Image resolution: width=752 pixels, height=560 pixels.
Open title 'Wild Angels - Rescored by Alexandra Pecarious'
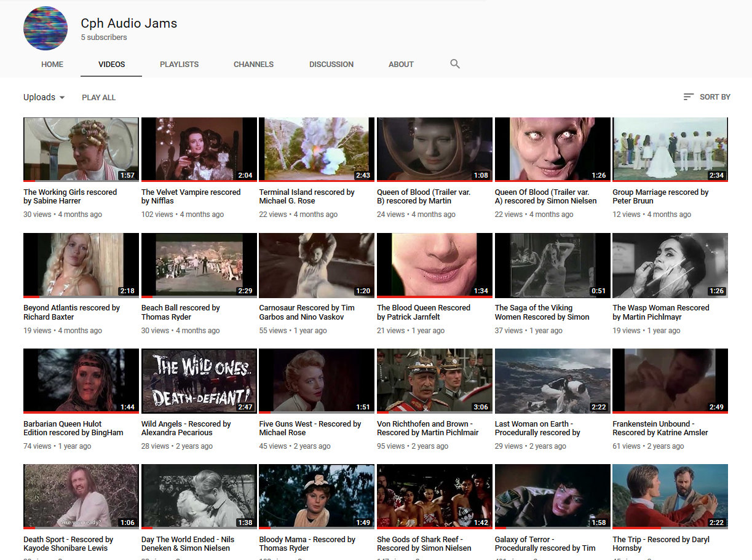[186, 428]
